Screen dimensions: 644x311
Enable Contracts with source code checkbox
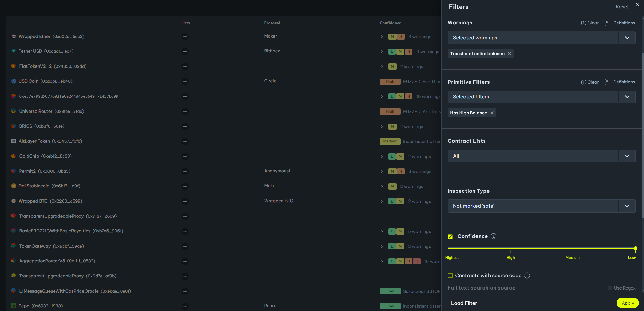coord(450,275)
